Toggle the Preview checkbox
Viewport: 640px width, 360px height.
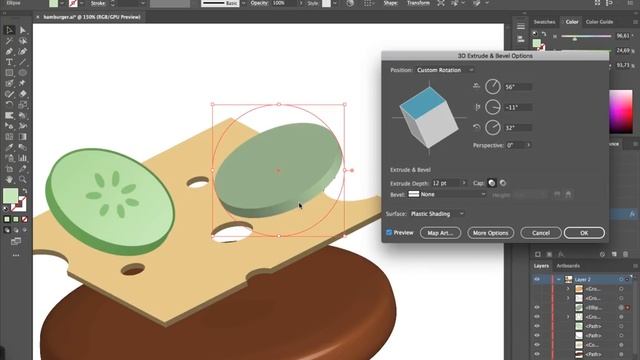coord(389,232)
